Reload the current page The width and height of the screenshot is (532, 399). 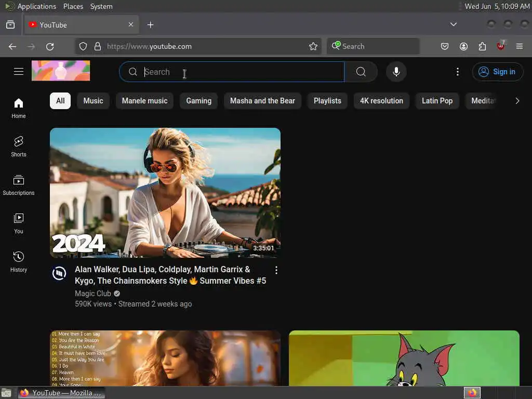pyautogui.click(x=50, y=46)
